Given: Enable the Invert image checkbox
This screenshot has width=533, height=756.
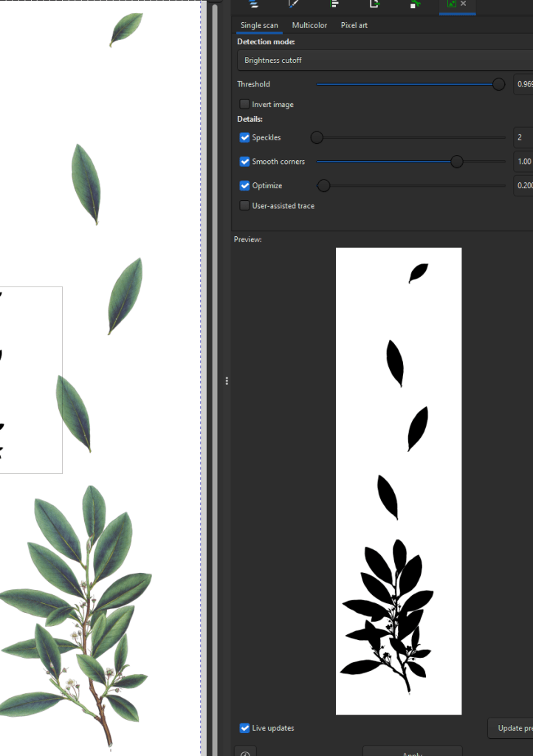Looking at the screenshot, I should (x=244, y=104).
